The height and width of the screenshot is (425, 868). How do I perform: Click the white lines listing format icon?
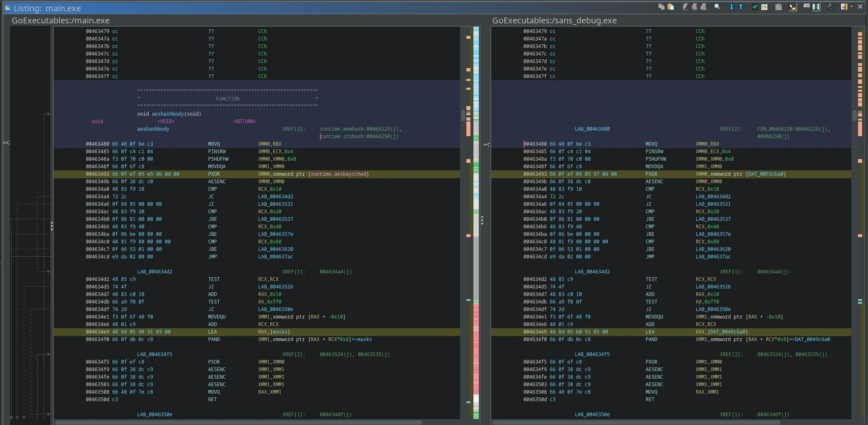click(x=806, y=7)
